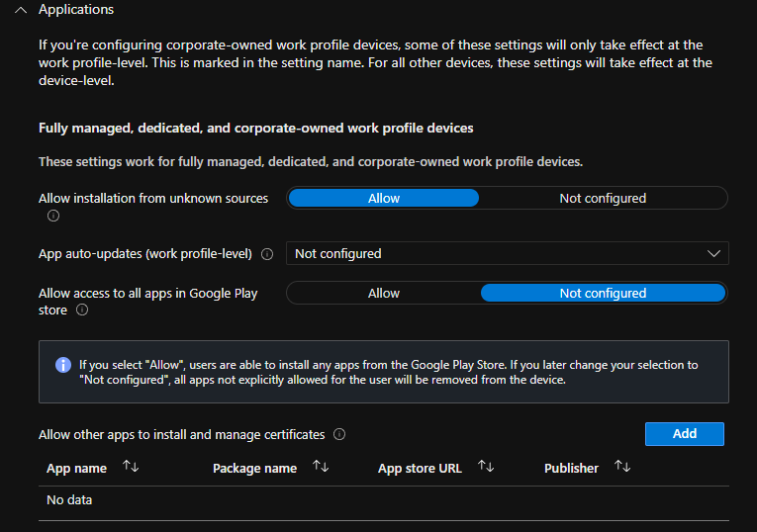The width and height of the screenshot is (757, 532).
Task: Click the blue info icon in notice banner
Action: point(63,365)
